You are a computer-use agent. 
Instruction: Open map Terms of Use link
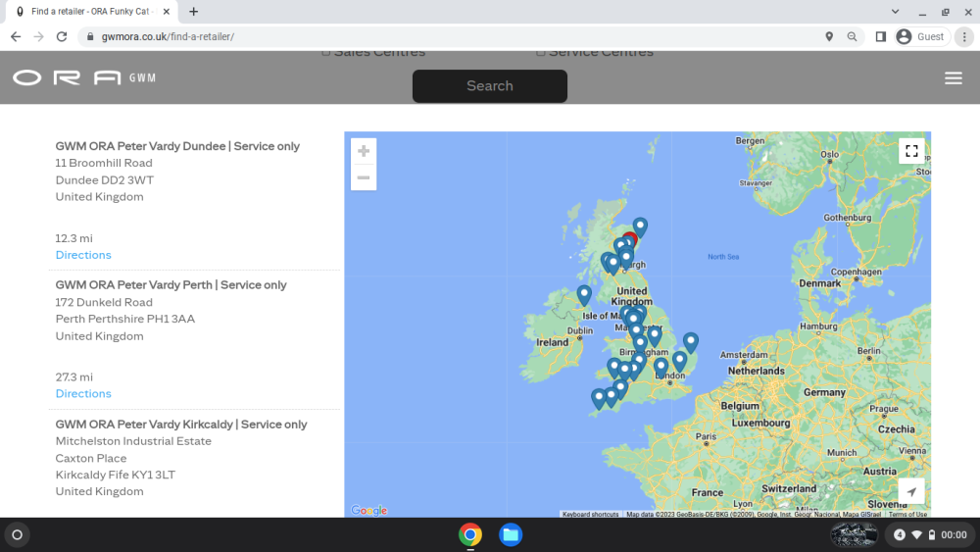907,514
